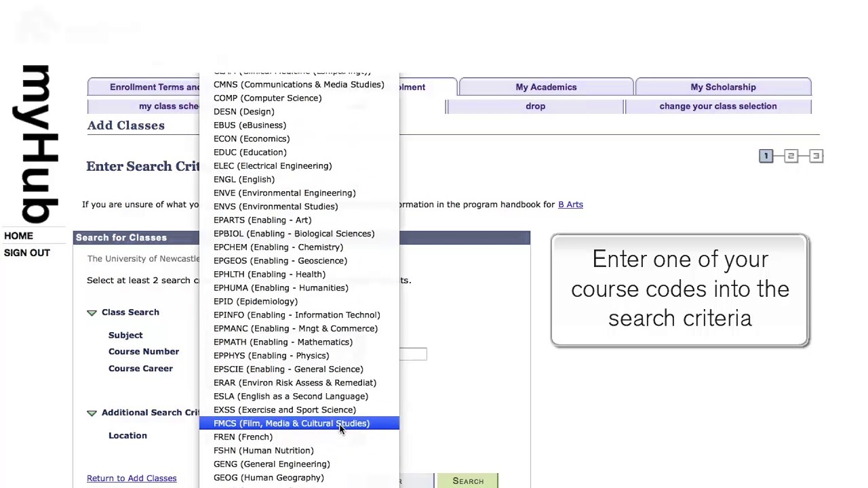The image size is (868, 488).
Task: Open change your class selection subtab
Action: (718, 106)
